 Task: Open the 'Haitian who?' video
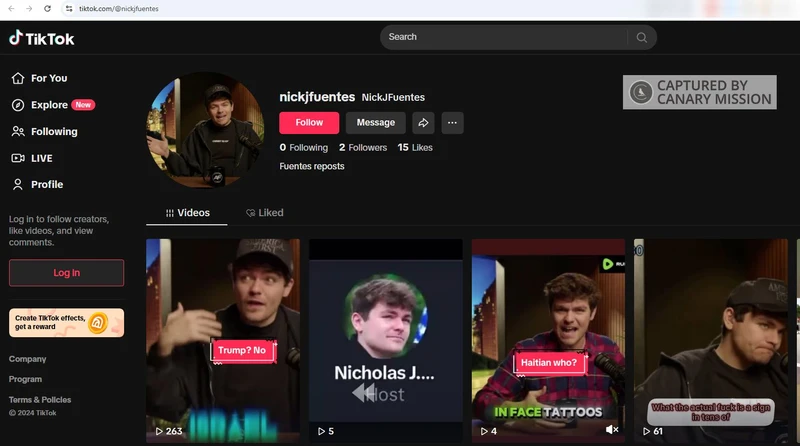[548, 340]
